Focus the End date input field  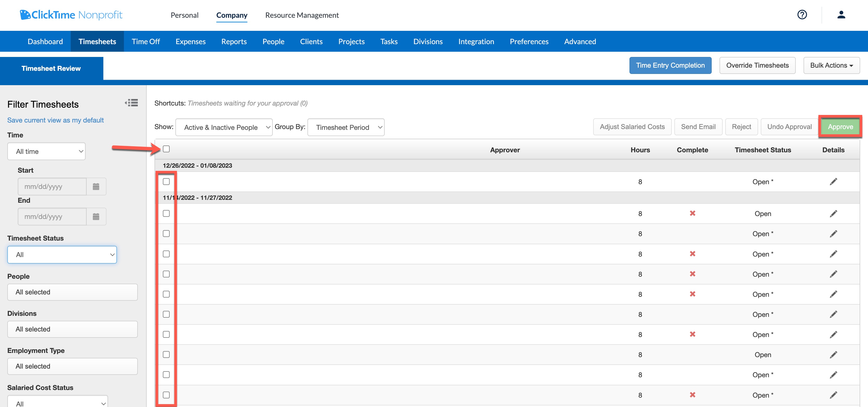(x=52, y=217)
